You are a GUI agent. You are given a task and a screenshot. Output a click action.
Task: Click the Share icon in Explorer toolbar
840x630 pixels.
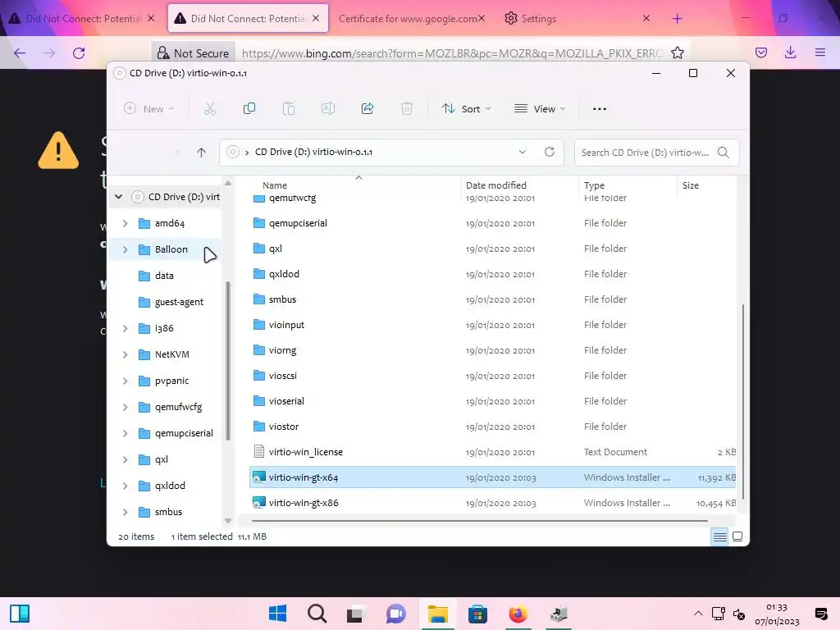(367, 109)
